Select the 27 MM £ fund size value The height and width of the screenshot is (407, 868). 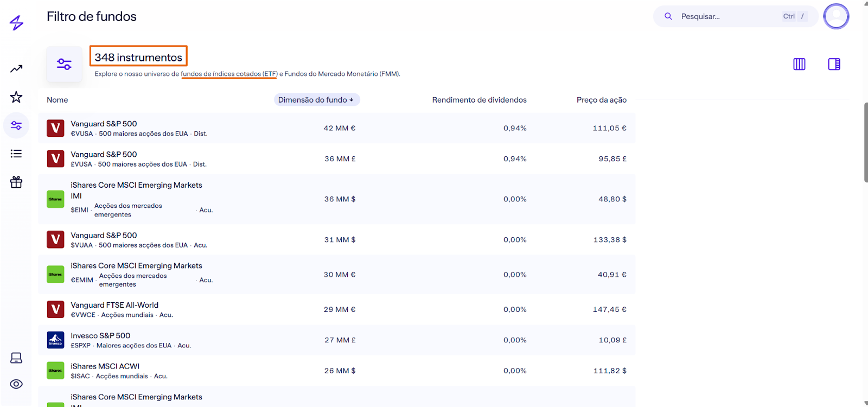pyautogui.click(x=340, y=340)
